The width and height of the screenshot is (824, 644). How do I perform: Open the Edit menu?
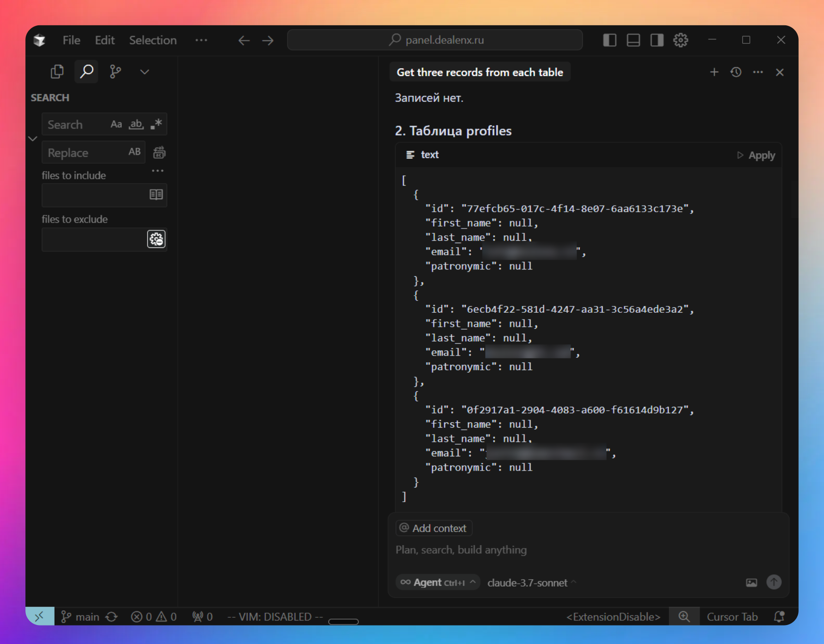pos(105,40)
